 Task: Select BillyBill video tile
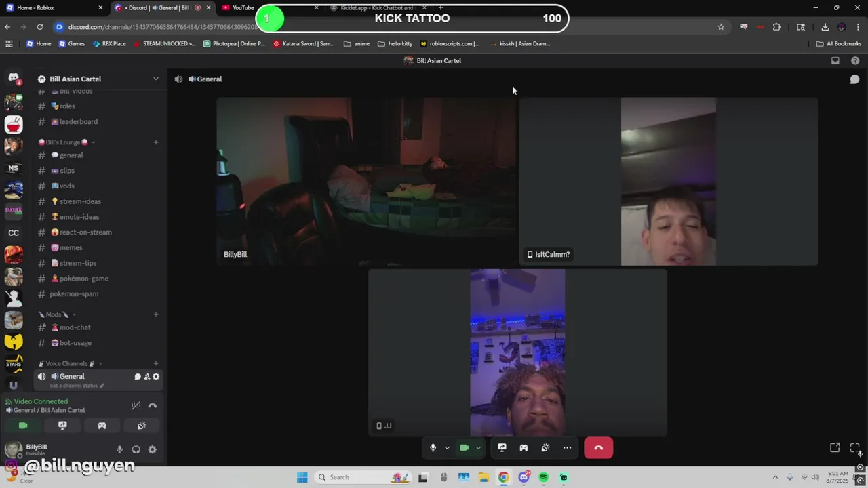[366, 181]
